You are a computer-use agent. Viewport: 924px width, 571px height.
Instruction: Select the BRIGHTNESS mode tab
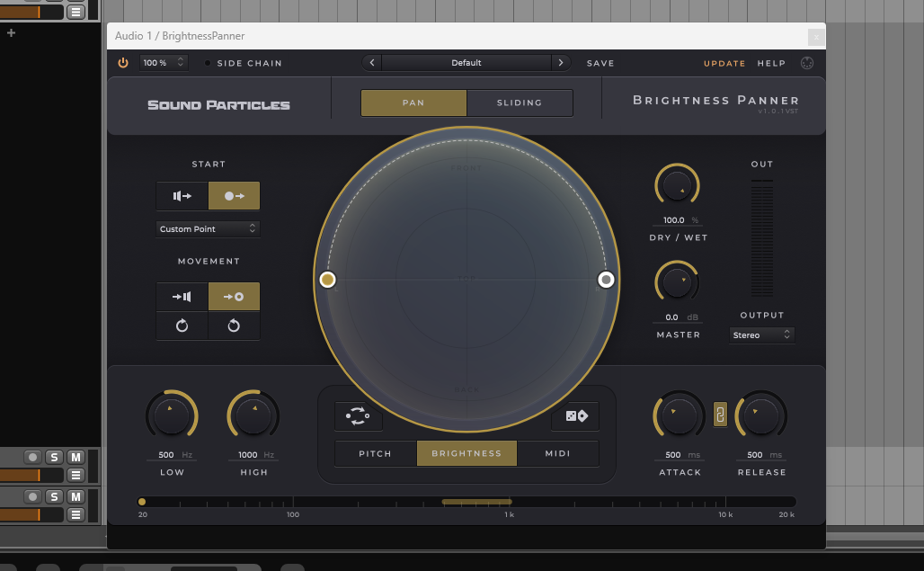point(466,453)
